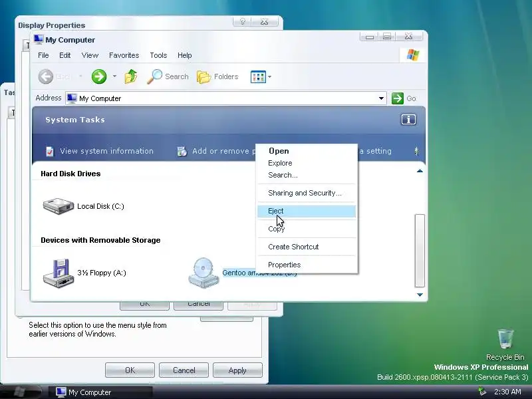
Task: Click the Back arrow toolbar button
Action: (45, 76)
